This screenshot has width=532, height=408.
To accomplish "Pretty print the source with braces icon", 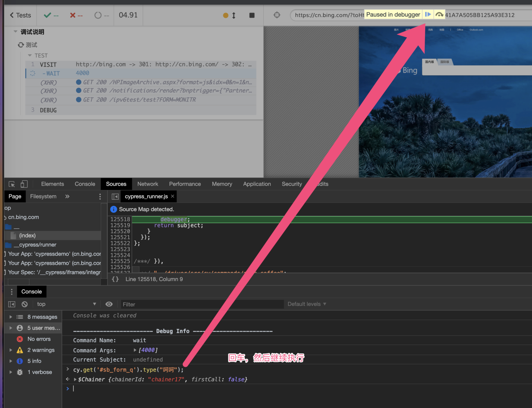I will click(x=115, y=279).
